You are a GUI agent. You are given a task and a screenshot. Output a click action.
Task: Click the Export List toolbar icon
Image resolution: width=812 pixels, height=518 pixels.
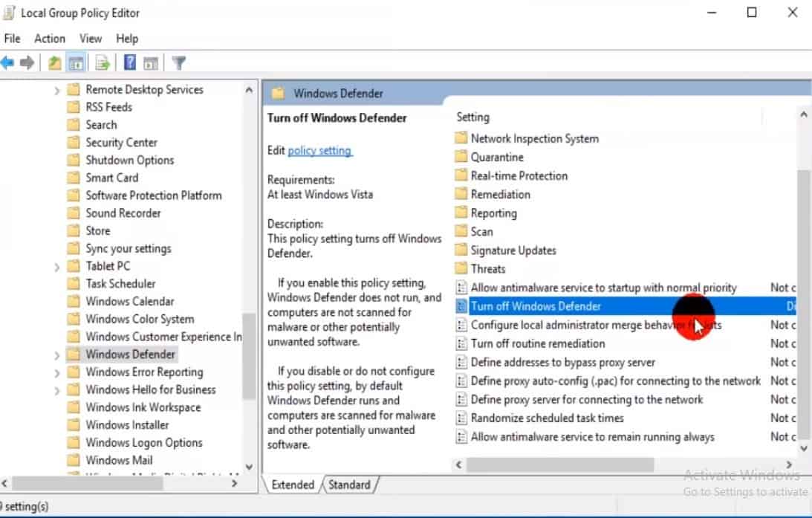[103, 63]
